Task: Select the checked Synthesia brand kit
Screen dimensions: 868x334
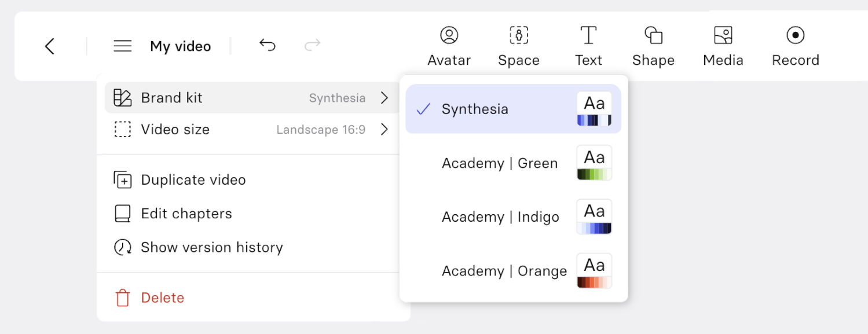Action: (513, 109)
